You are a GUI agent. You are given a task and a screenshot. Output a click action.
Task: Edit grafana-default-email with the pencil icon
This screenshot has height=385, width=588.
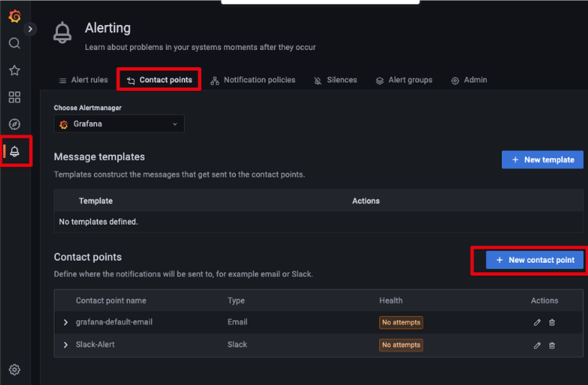(x=537, y=322)
